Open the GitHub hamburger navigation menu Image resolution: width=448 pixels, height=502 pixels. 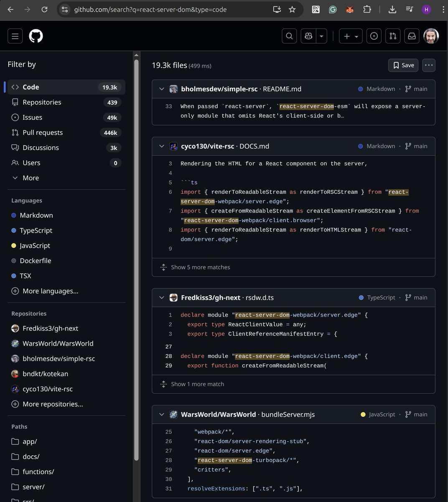click(15, 36)
